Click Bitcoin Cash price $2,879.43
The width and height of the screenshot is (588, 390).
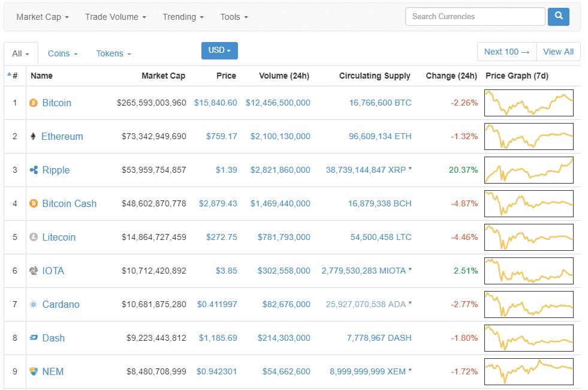[x=218, y=203]
